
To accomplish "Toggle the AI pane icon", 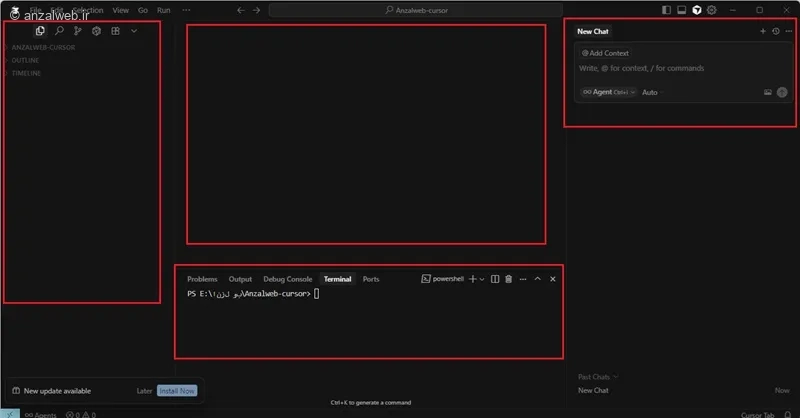I will click(x=696, y=10).
